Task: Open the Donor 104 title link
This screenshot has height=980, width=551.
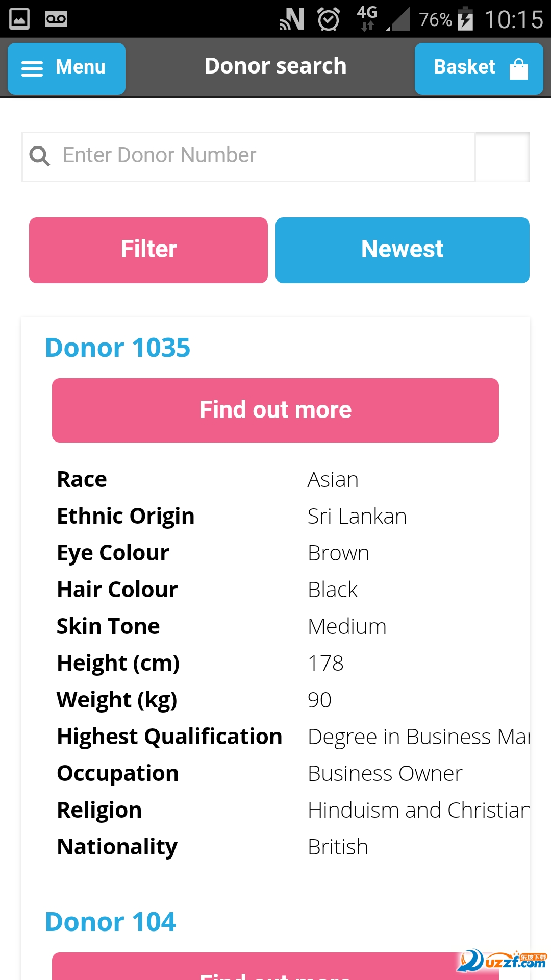Action: click(x=111, y=922)
